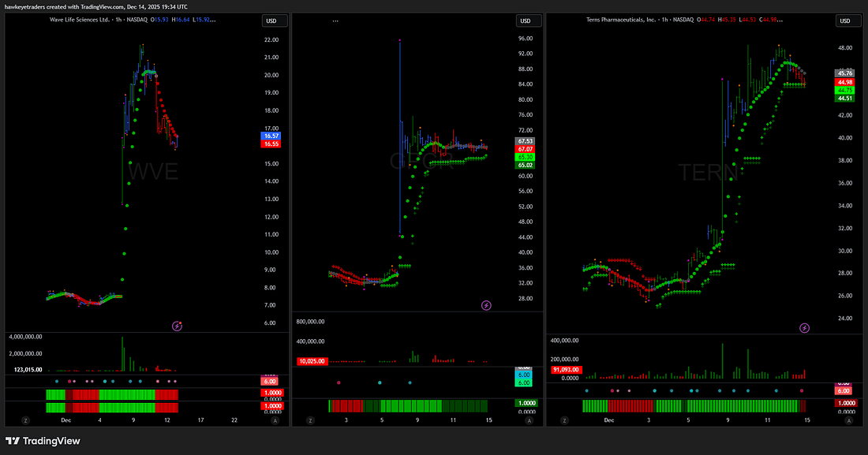Click the 4,000,000.00 volume axis value
868x455 pixels.
(x=25, y=337)
